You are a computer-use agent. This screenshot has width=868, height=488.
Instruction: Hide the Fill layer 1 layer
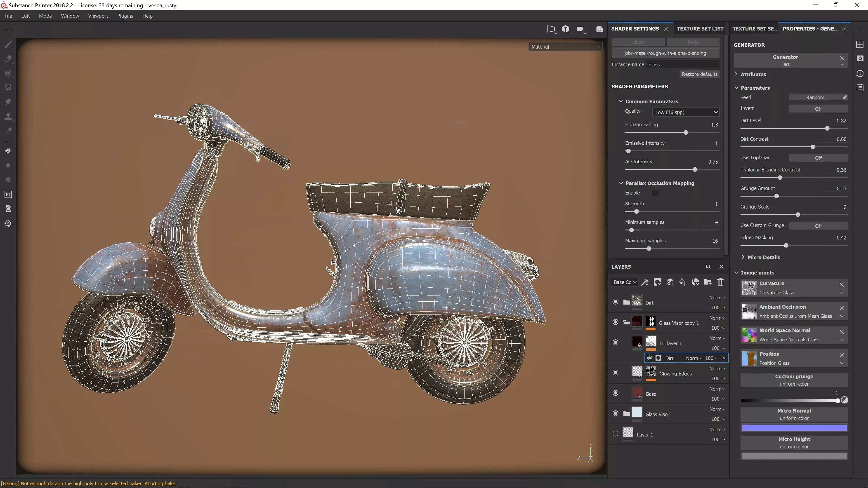[615, 342]
